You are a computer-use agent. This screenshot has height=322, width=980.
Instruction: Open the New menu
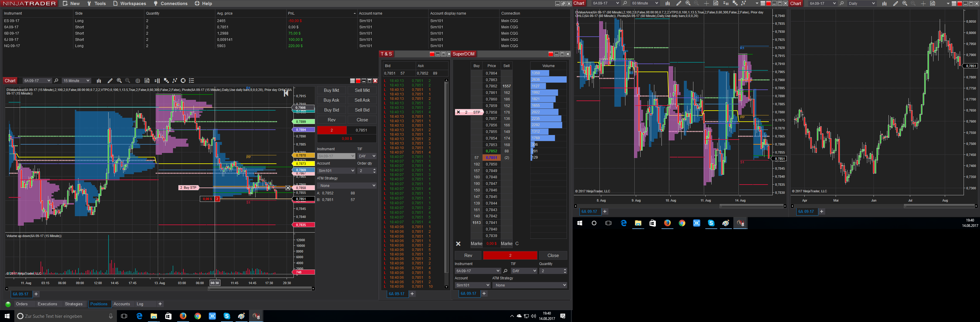pos(71,3)
